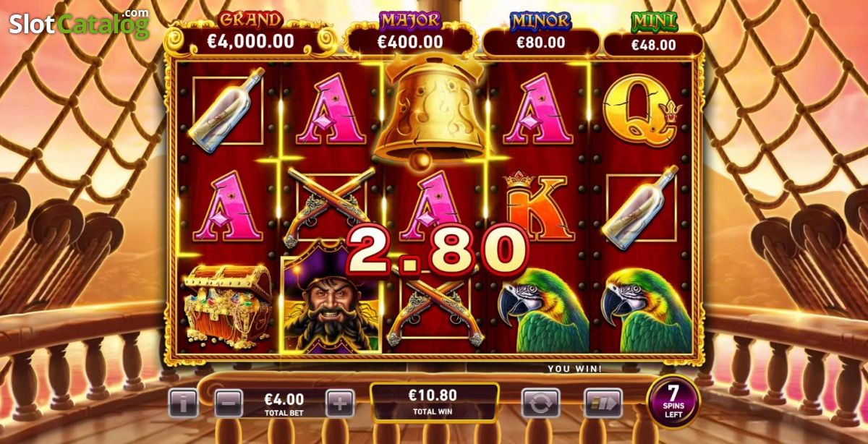Click the 7 spins left counter
This screenshot has height=444, width=868.
tap(673, 401)
